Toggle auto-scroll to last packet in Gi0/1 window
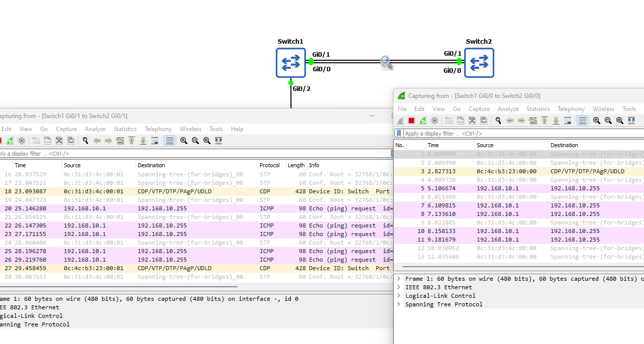The width and height of the screenshot is (644, 344). pyautogui.click(x=155, y=141)
